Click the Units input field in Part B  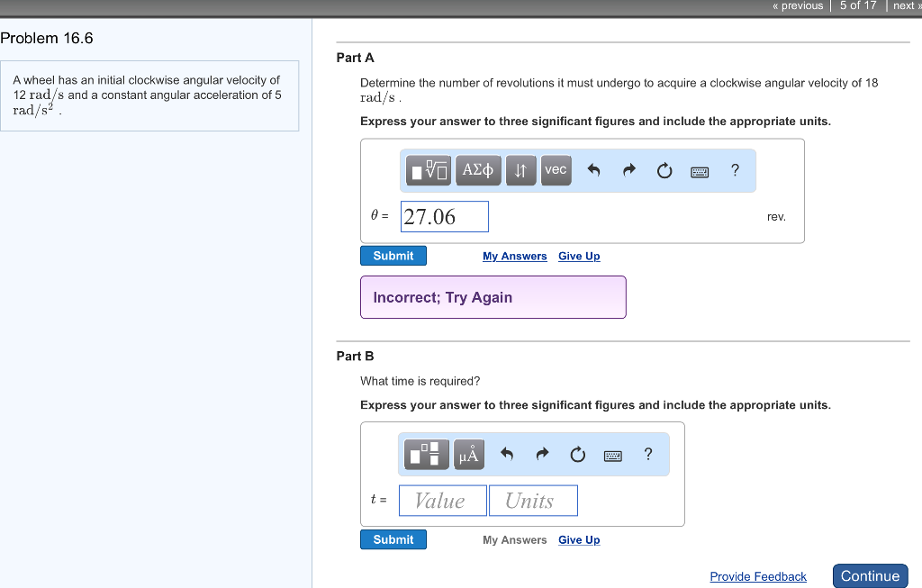pyautogui.click(x=533, y=500)
